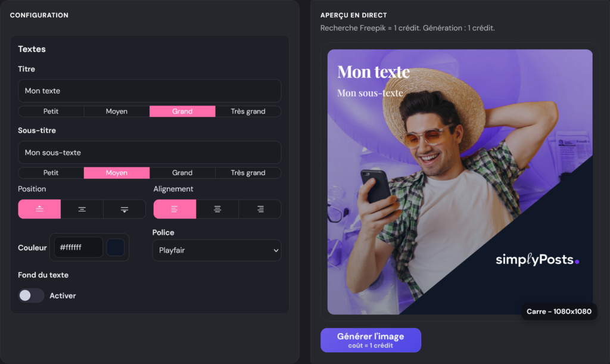Image resolution: width=610 pixels, height=364 pixels.
Task: Click the Carre – 1080x1080 format badge
Action: (x=559, y=312)
